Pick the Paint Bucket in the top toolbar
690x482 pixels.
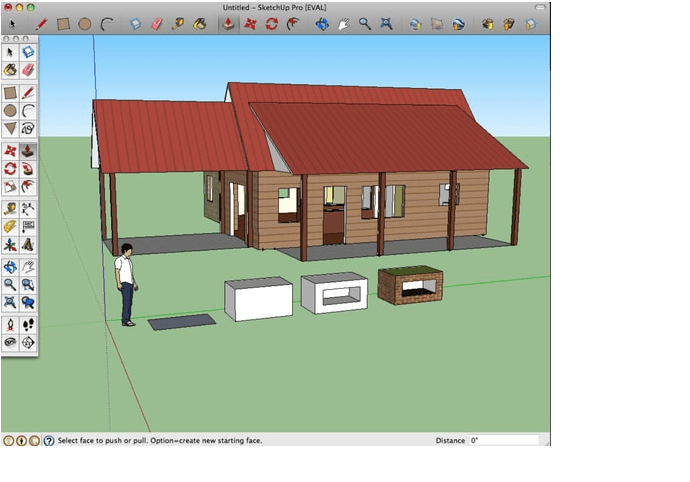point(199,24)
